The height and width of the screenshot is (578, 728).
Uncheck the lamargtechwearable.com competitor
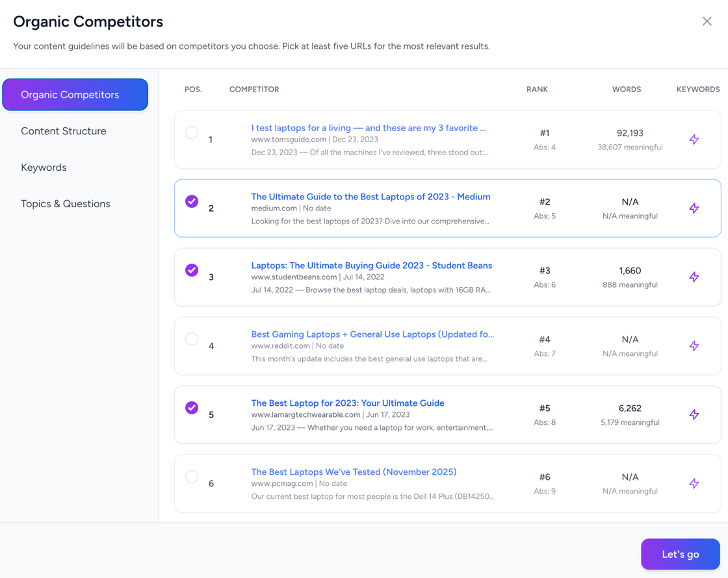click(x=192, y=408)
